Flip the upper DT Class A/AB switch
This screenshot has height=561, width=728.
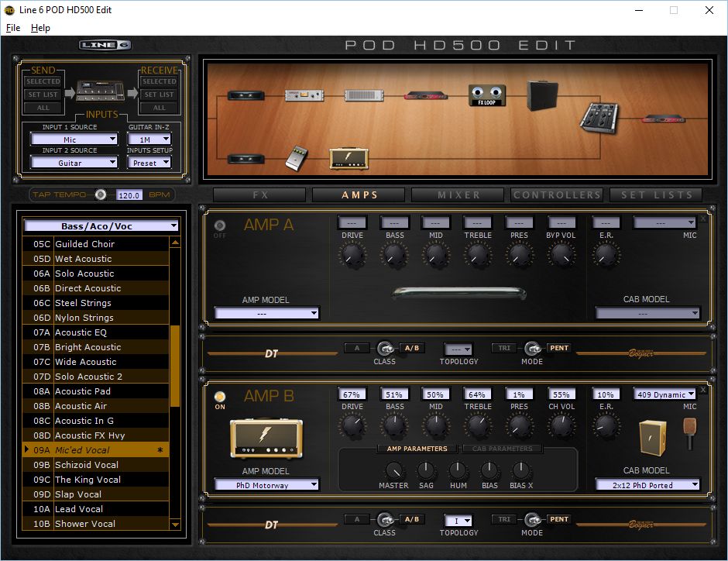(385, 348)
